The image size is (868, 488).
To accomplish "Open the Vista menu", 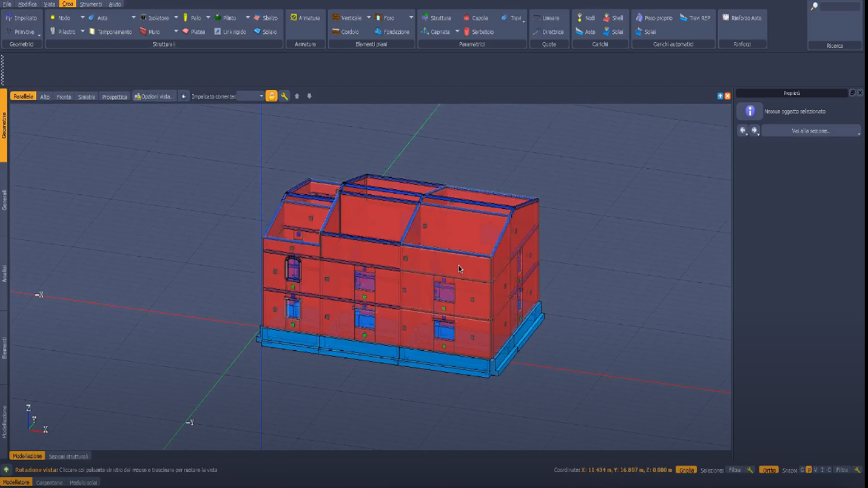I will 49,4.
